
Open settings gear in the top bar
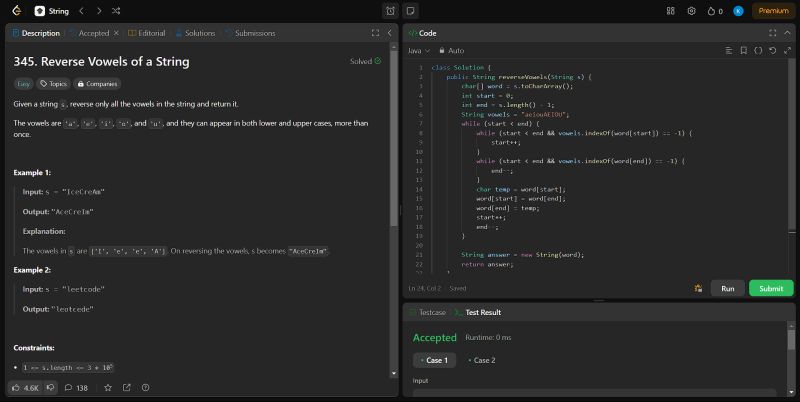691,11
